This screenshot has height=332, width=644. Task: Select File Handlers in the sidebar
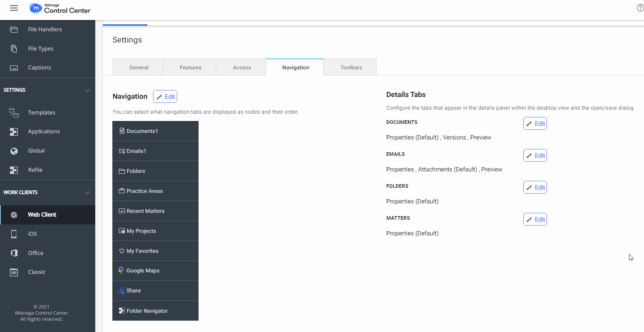tap(45, 29)
